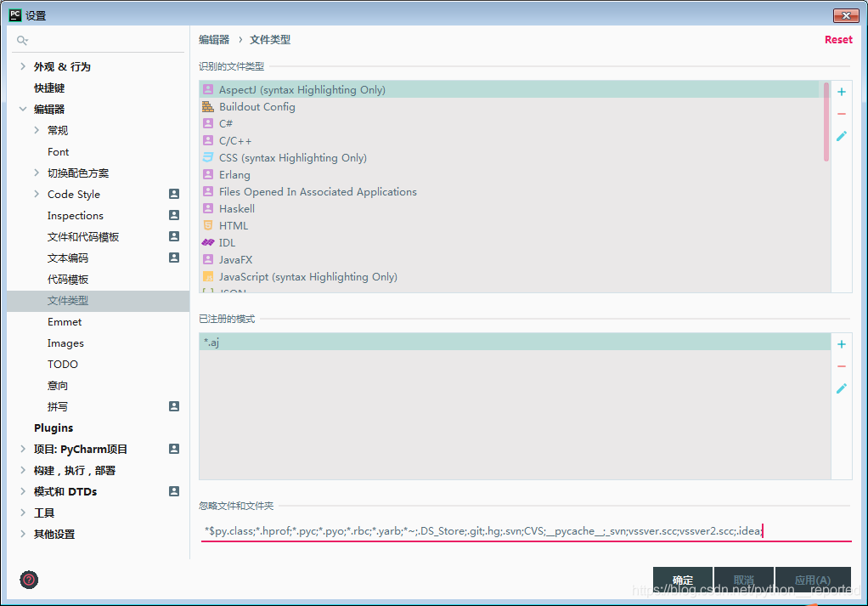The width and height of the screenshot is (868, 606).
Task: Remove selected recognized file type
Action: 842,114
